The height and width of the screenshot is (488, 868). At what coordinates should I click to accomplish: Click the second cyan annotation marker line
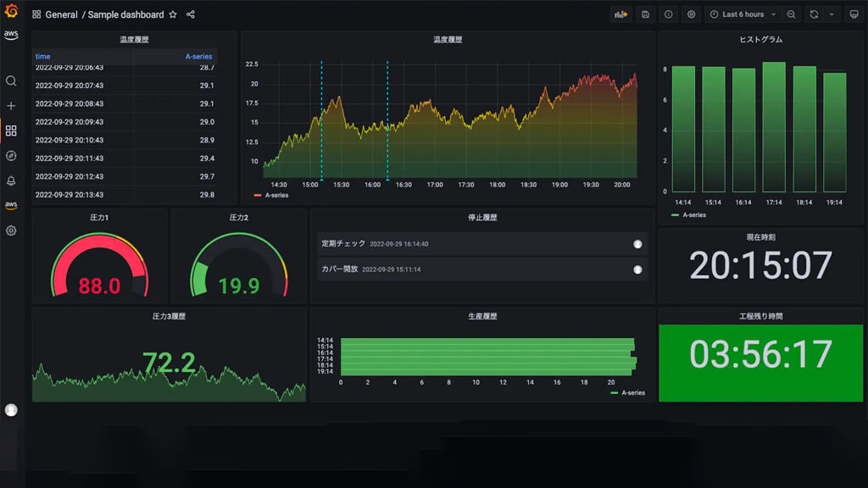pyautogui.click(x=387, y=120)
